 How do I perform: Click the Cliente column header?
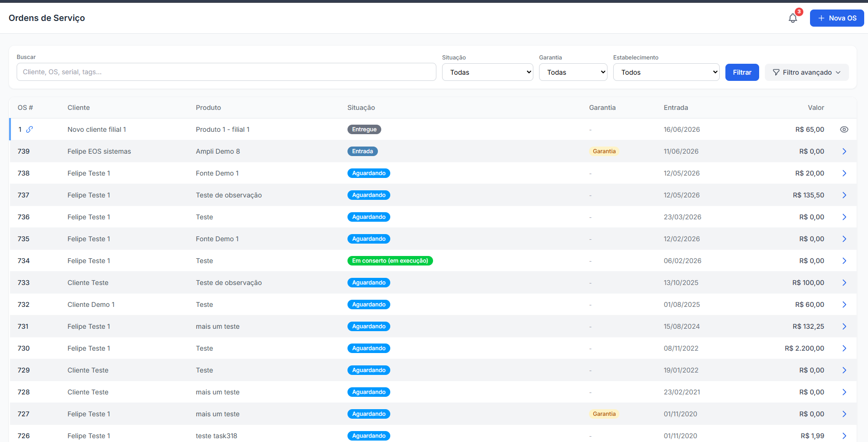78,108
